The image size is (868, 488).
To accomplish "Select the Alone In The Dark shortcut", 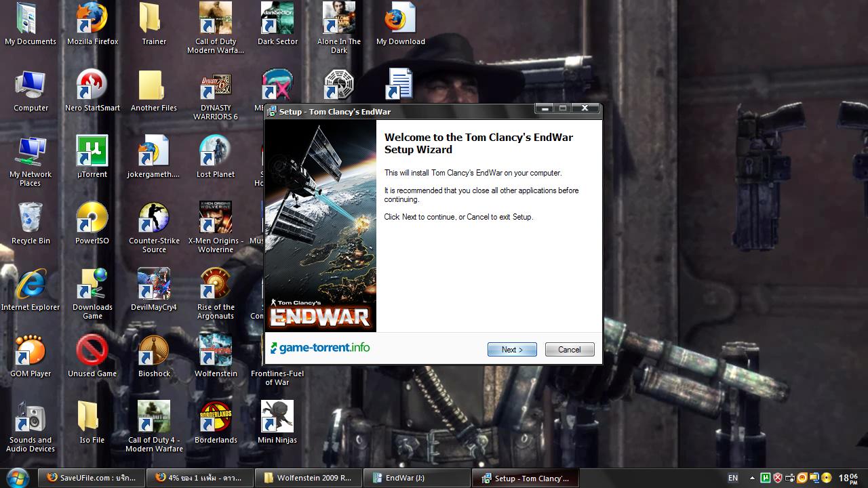I will (339, 28).
